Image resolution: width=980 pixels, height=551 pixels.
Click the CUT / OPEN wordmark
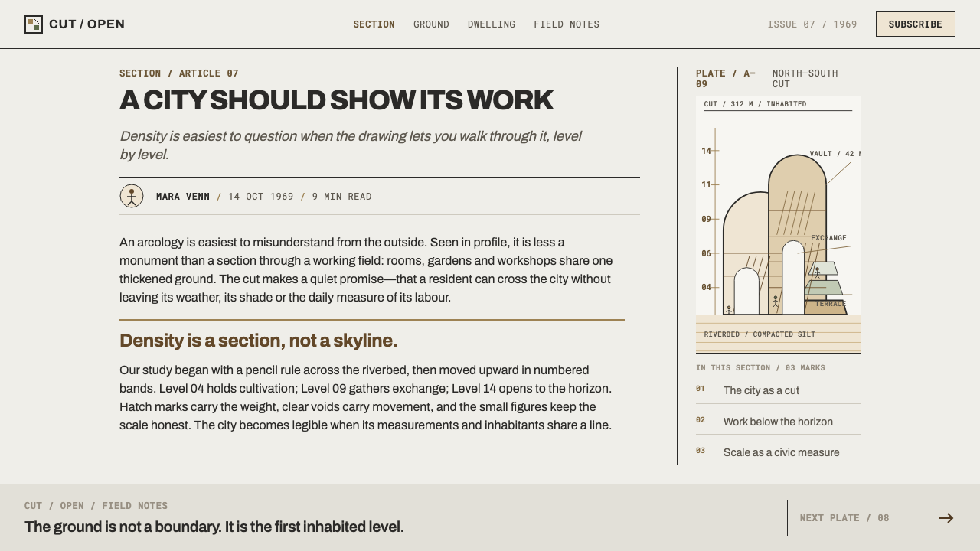click(x=87, y=24)
